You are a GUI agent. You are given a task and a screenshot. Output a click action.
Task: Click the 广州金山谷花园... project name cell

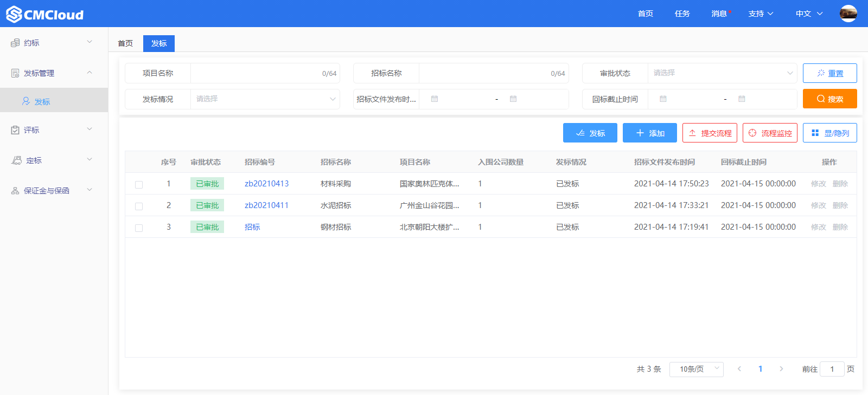pos(430,205)
